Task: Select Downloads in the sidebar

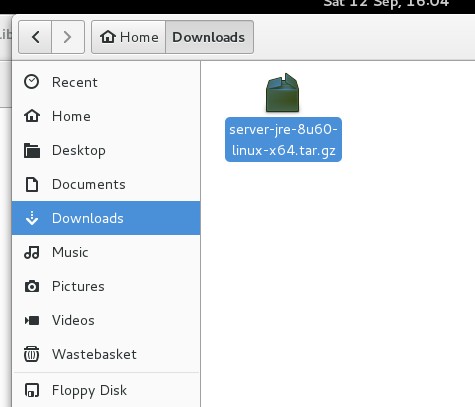Action: (106, 218)
